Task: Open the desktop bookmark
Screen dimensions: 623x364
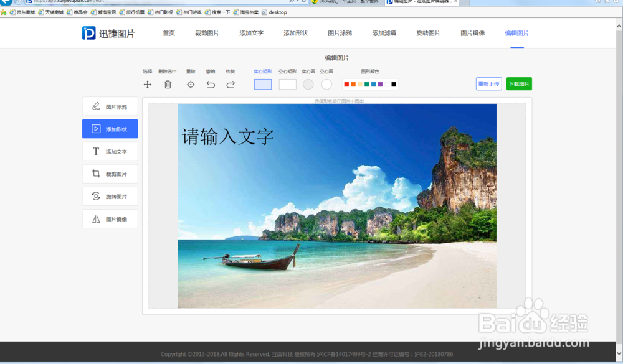Action: click(274, 12)
